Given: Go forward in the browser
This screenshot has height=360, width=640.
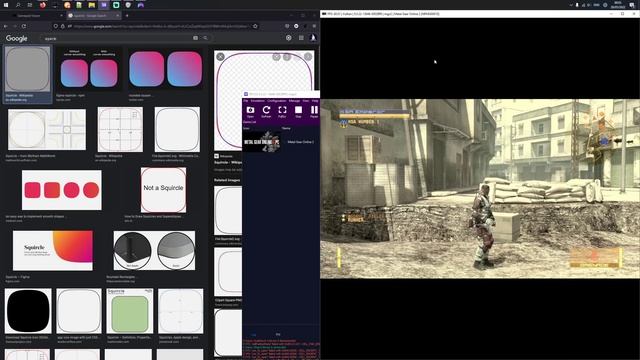Looking at the screenshot, I should [15, 26].
